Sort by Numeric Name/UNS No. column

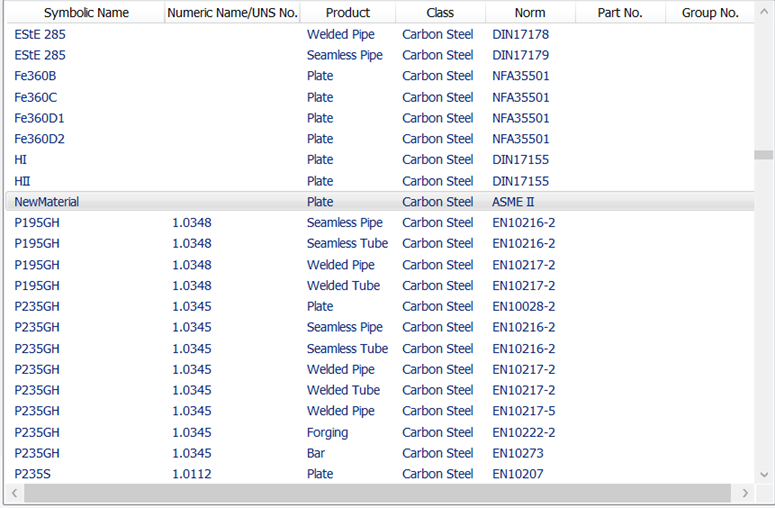232,13
